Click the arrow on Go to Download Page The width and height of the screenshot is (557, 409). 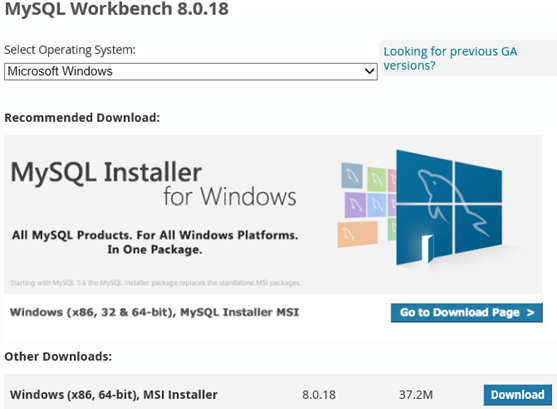coord(530,313)
